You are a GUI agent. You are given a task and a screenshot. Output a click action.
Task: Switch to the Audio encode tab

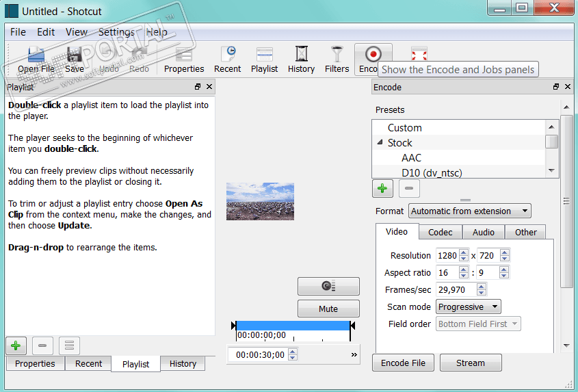point(484,233)
